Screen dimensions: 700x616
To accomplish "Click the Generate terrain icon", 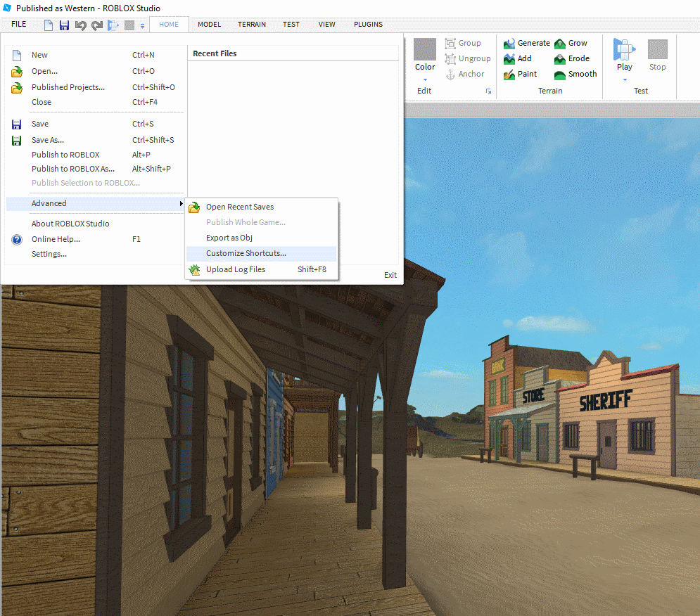I will point(510,44).
